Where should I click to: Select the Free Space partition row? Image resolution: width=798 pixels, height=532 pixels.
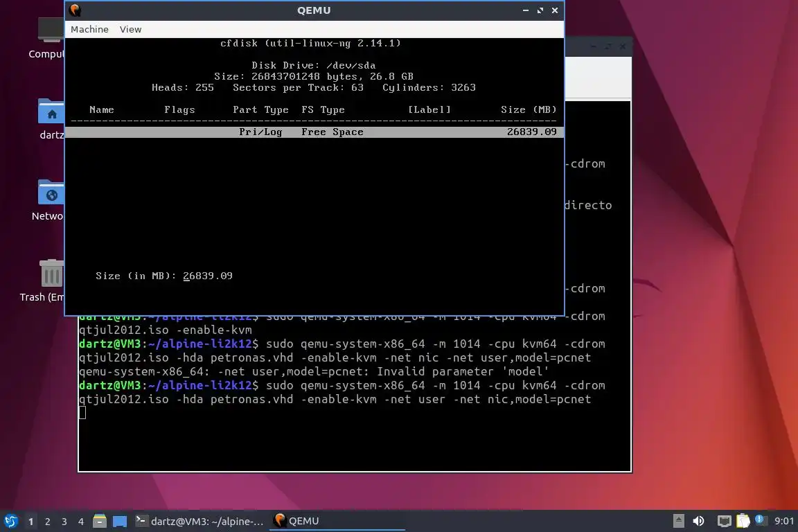point(314,132)
